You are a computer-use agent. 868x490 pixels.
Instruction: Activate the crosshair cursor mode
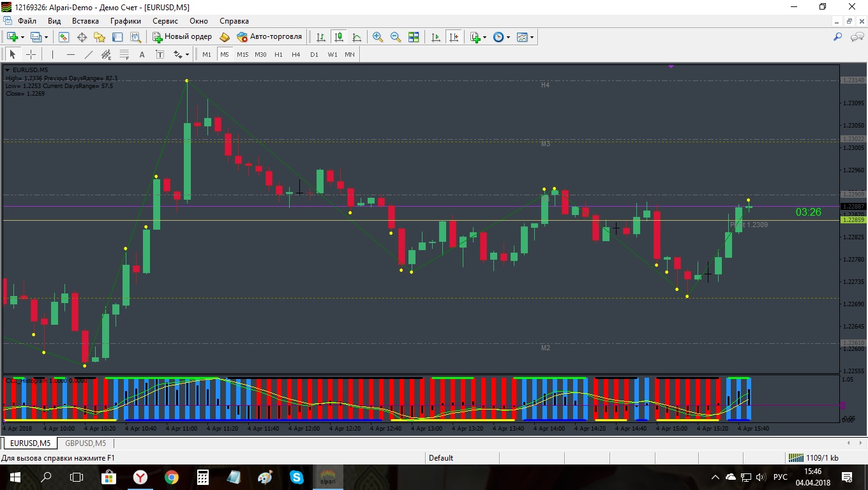(31, 54)
